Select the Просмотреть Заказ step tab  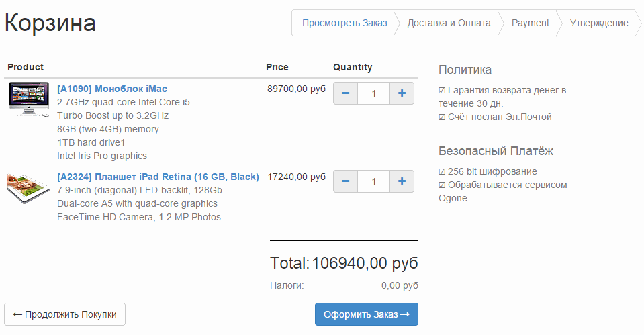(344, 23)
